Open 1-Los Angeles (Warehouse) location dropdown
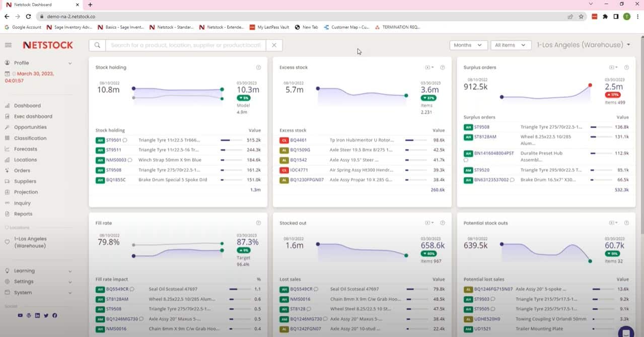 point(584,45)
